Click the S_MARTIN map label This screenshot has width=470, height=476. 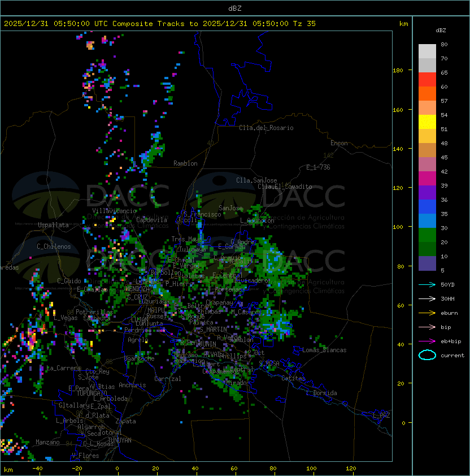(x=214, y=330)
